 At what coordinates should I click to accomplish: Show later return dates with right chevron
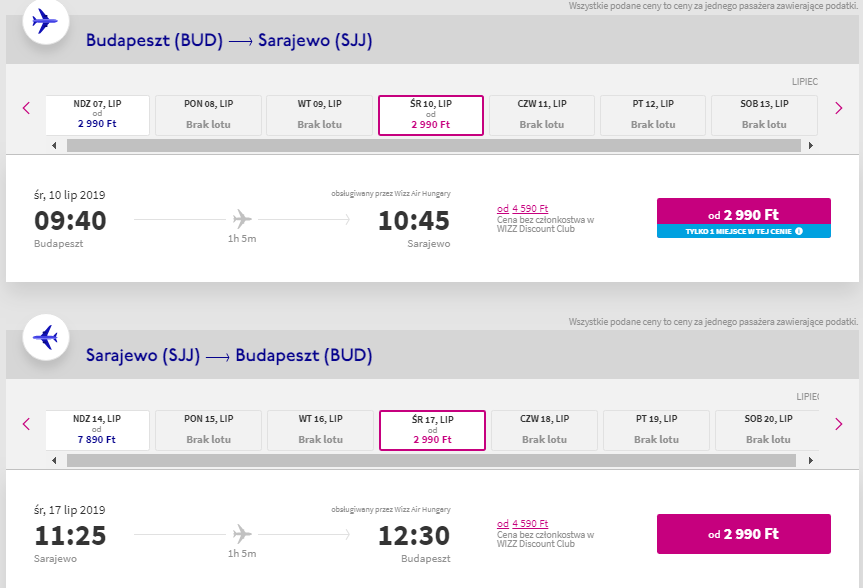(838, 424)
